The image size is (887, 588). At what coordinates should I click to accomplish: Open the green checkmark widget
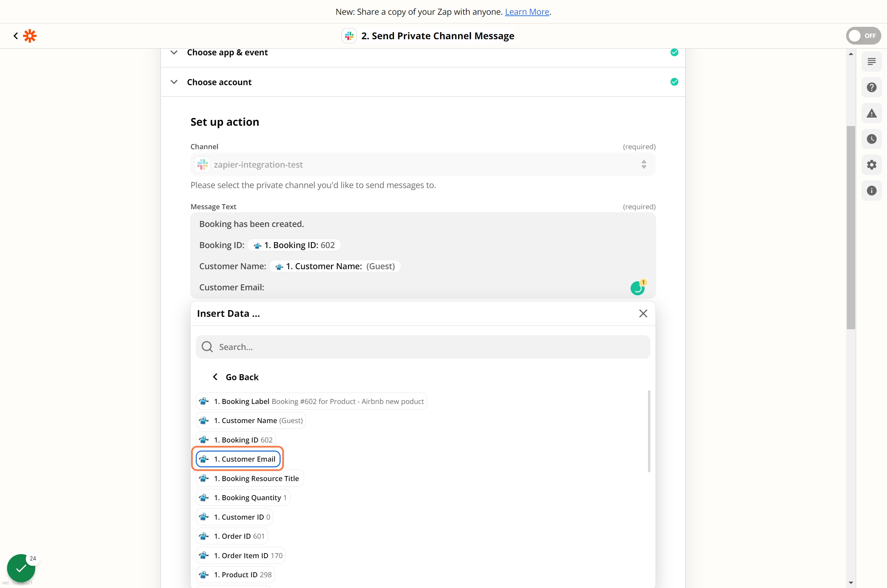coord(21,568)
